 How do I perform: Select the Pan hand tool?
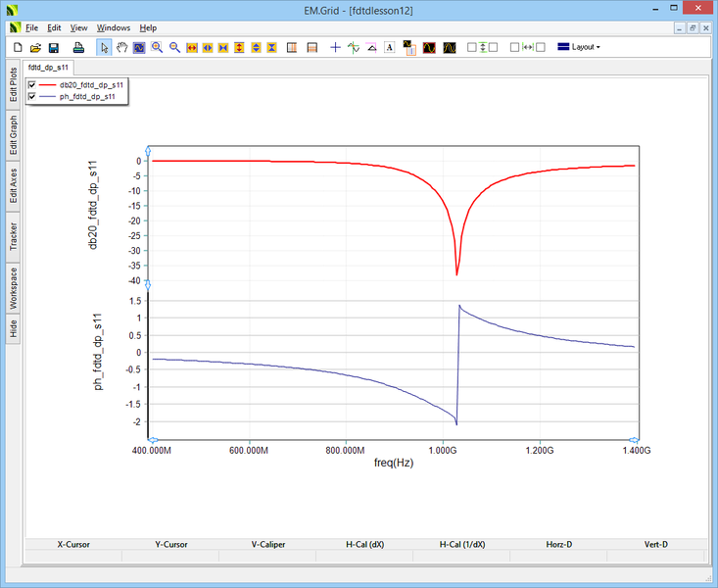click(121, 47)
